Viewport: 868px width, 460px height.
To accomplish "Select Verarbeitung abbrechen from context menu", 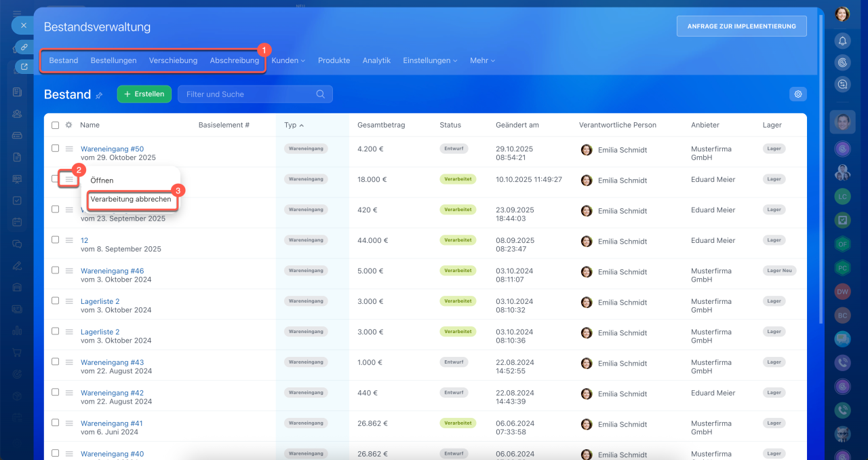I will coord(131,199).
